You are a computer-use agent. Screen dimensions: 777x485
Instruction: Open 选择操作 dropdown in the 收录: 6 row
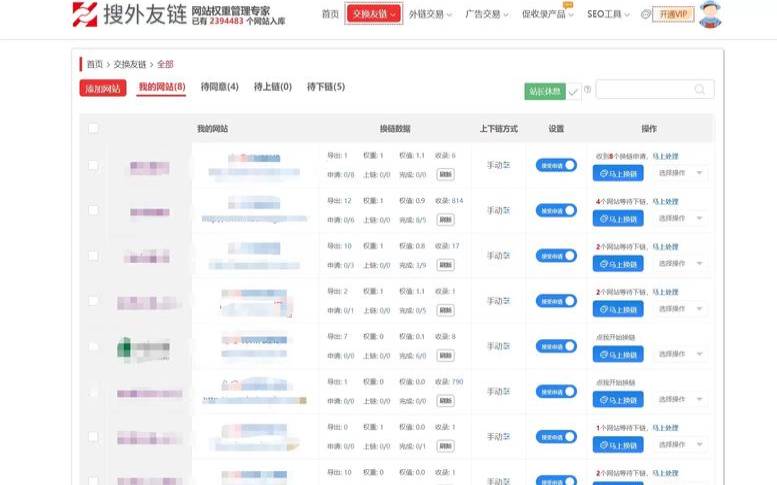680,173
